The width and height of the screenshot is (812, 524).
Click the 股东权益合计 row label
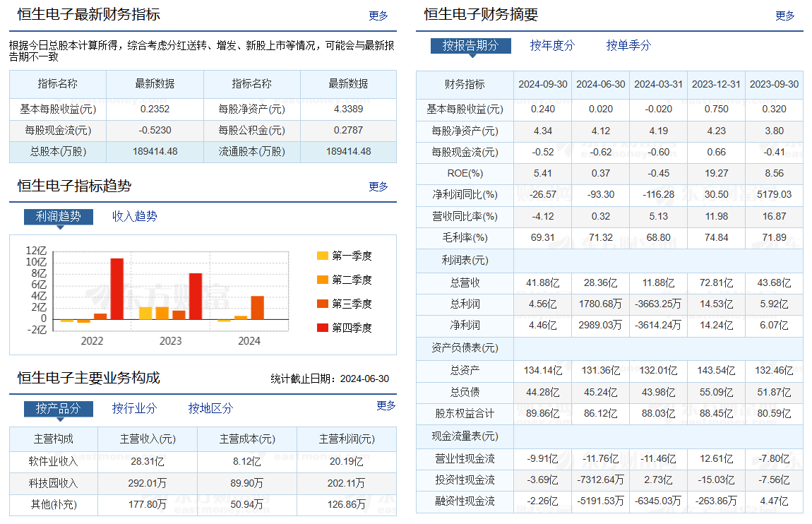click(x=465, y=414)
